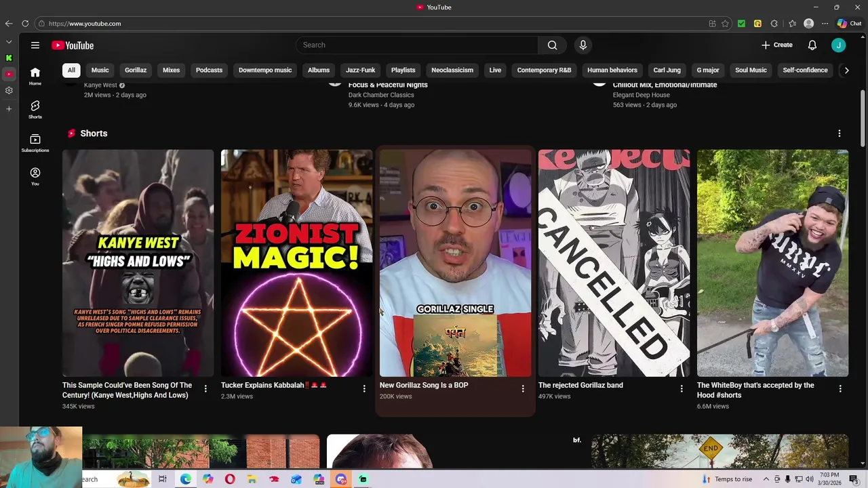Open the clock showing 7:03 PM
Image resolution: width=868 pixels, height=488 pixels.
(x=829, y=479)
